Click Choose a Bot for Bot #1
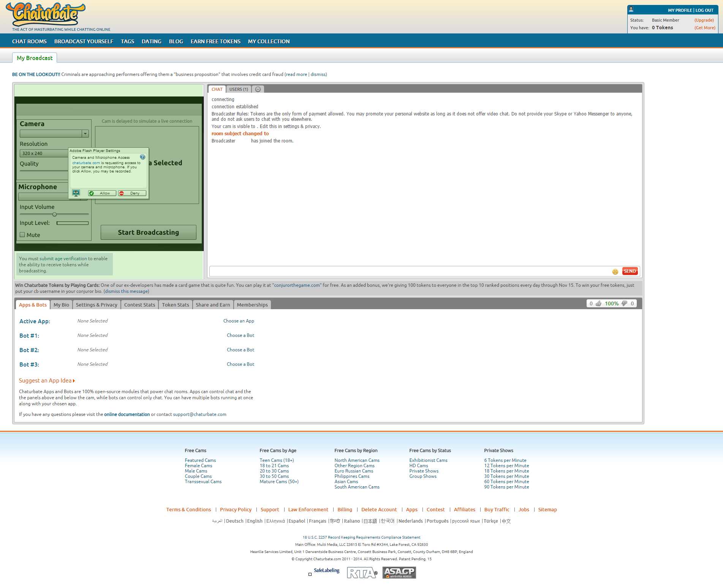723x588 pixels. click(x=240, y=335)
